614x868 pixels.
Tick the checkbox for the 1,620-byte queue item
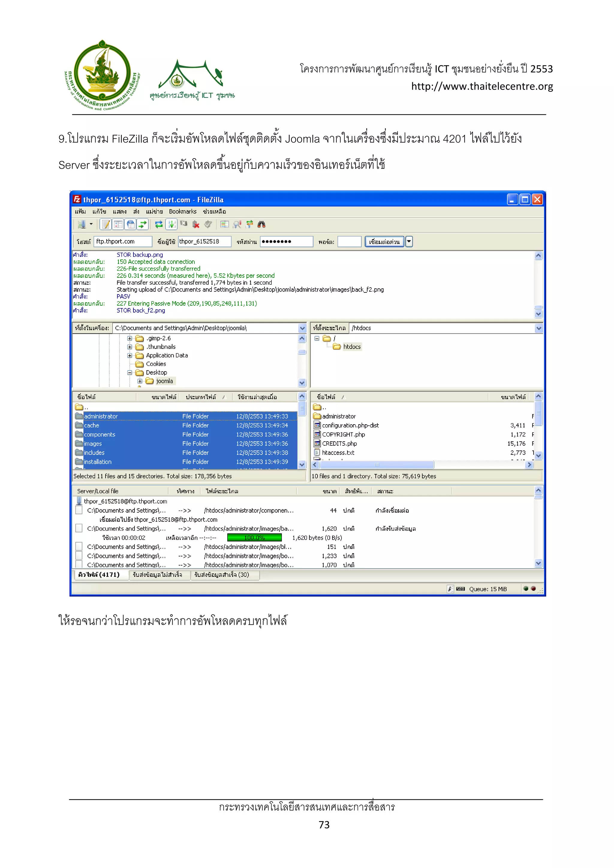click(79, 529)
